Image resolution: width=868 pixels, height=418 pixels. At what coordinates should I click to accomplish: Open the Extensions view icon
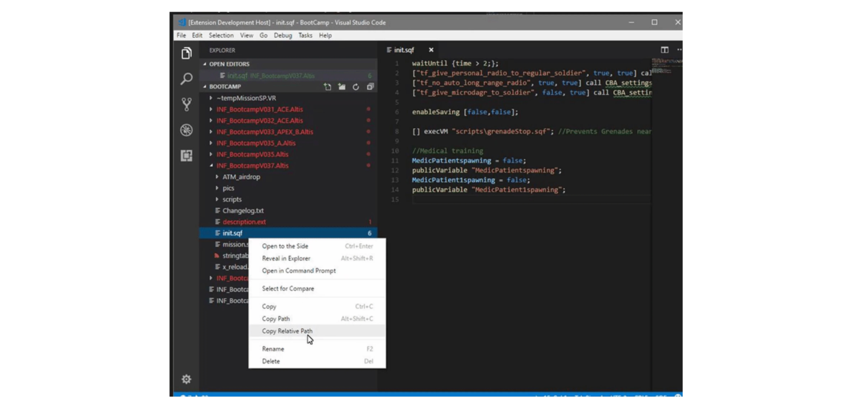(x=186, y=156)
